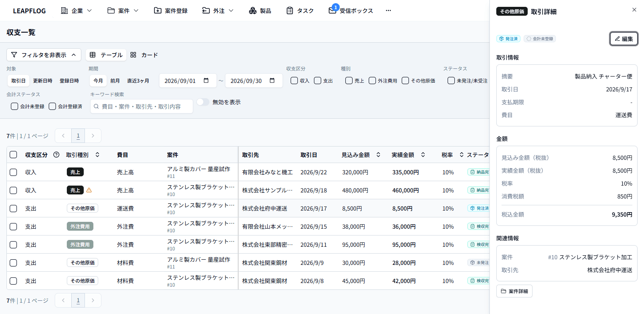Sort by 取引種別 column

click(x=97, y=155)
